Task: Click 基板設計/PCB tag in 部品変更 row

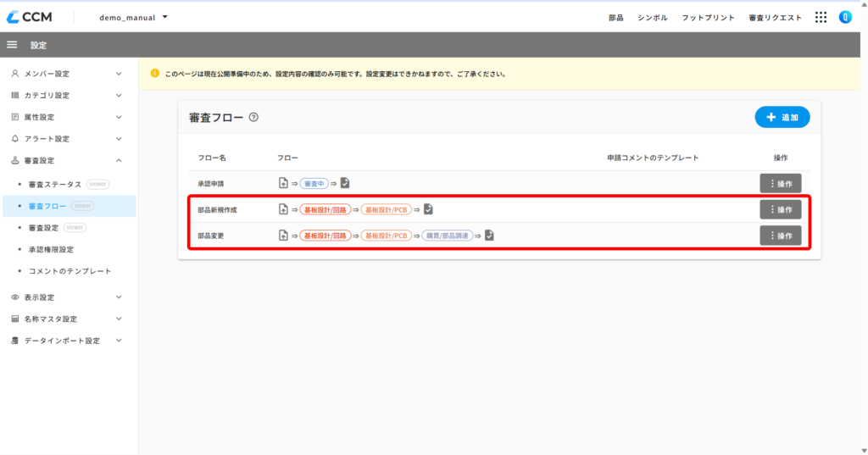Action: [x=387, y=236]
